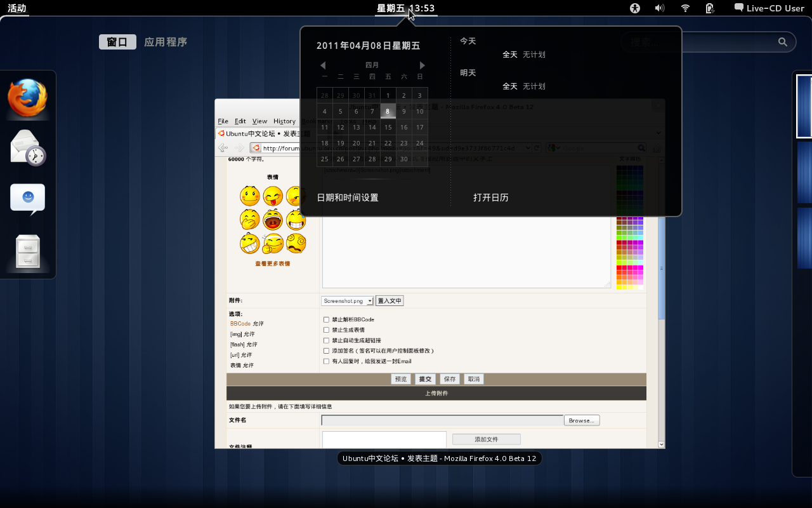Image resolution: width=812 pixels, height=508 pixels.
Task: Click Browse... file button
Action: [x=582, y=420]
